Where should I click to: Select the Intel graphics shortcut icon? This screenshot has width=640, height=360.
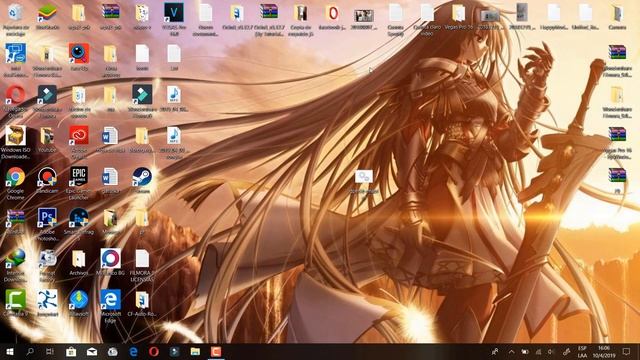tap(16, 54)
